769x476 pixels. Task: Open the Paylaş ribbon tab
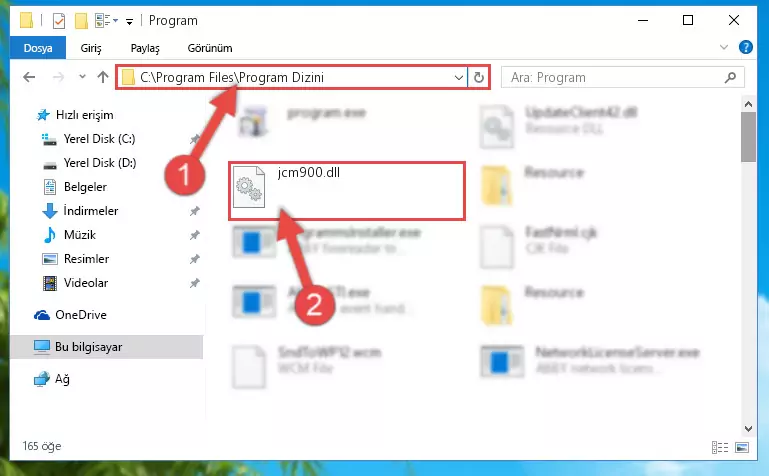[x=145, y=48]
